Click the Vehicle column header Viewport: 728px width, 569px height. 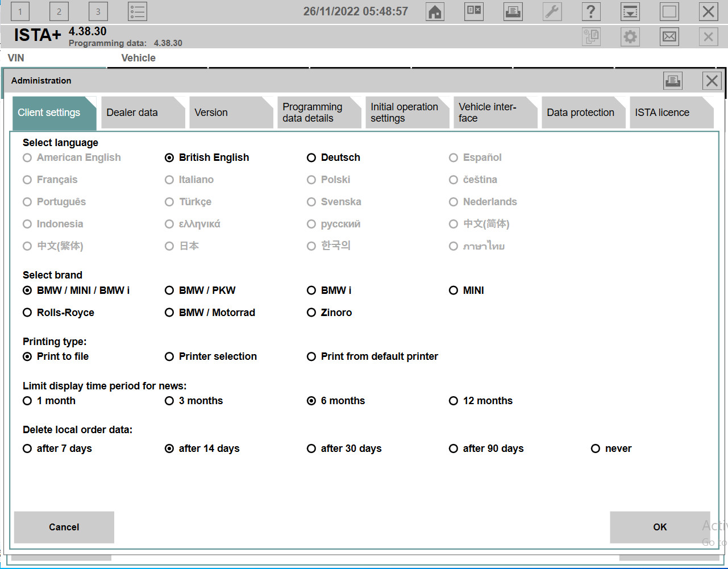tap(138, 58)
